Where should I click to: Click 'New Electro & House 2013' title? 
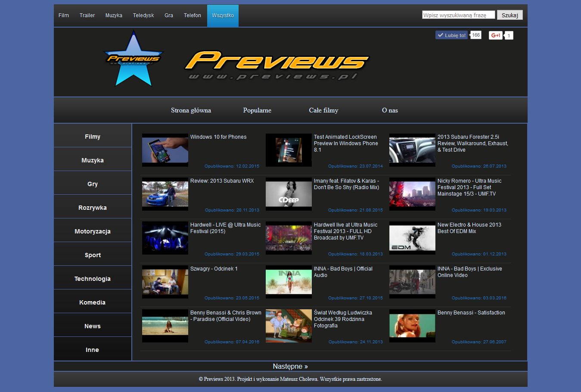pyautogui.click(x=469, y=228)
